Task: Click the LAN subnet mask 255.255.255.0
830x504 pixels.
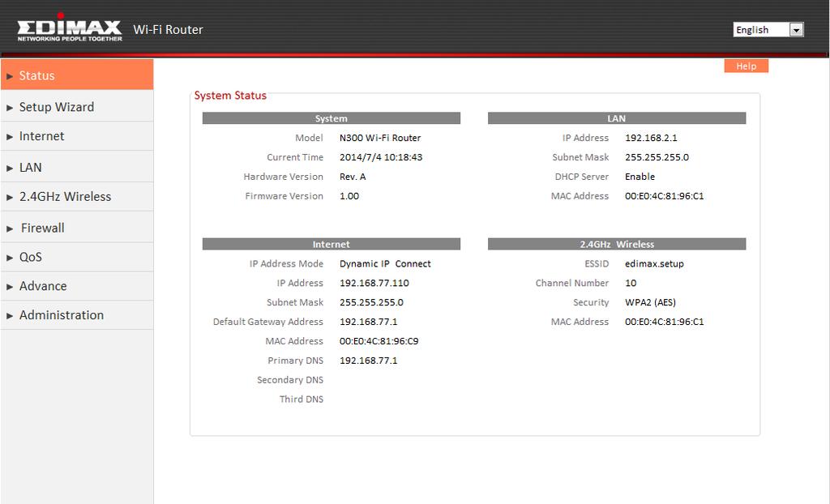Action: pyautogui.click(x=657, y=157)
